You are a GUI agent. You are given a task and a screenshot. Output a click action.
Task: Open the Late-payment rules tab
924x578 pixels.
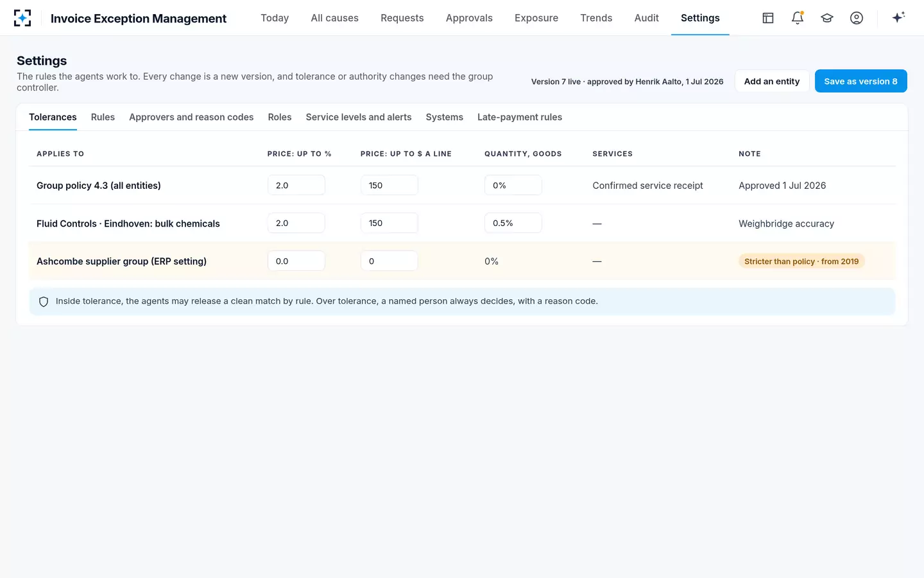coord(520,117)
